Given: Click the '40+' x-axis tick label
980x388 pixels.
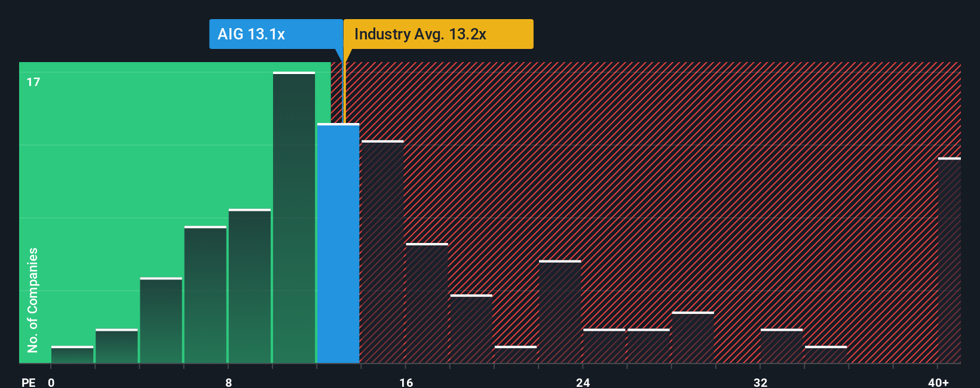Looking at the screenshot, I should coord(938,382).
